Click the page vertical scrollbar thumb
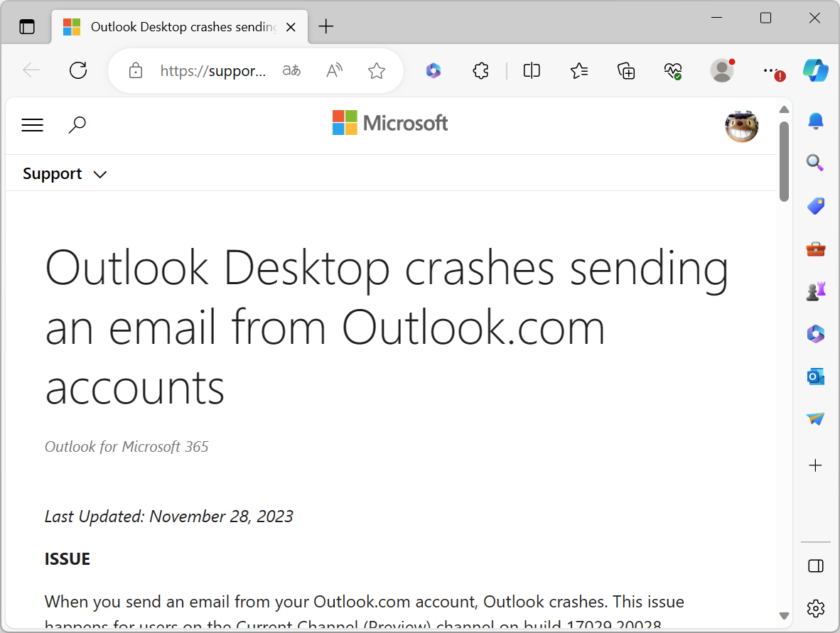 tap(784, 161)
